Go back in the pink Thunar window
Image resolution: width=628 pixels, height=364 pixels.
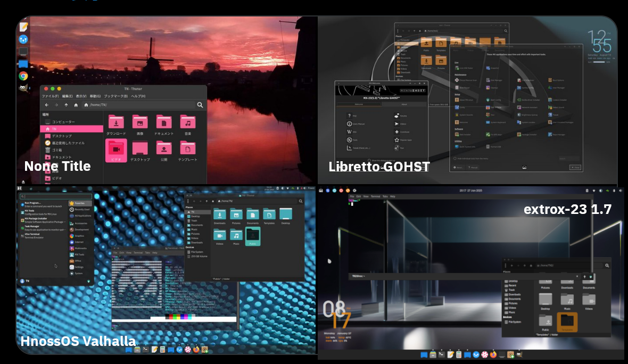(x=47, y=105)
